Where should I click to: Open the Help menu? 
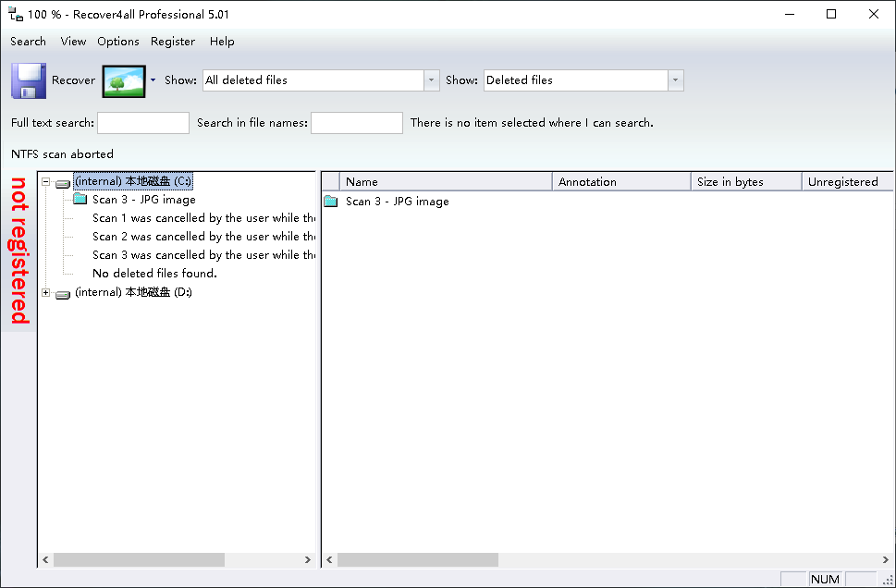click(222, 42)
